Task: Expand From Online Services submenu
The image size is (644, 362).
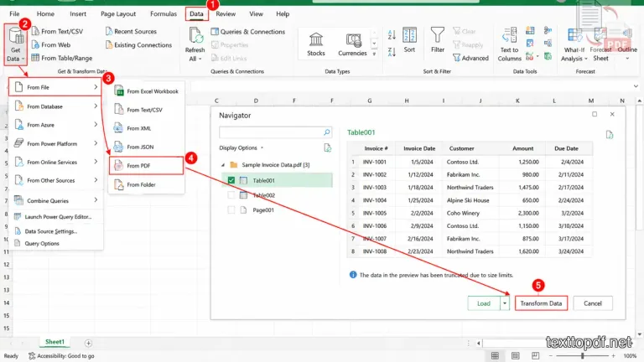Action: click(x=55, y=162)
